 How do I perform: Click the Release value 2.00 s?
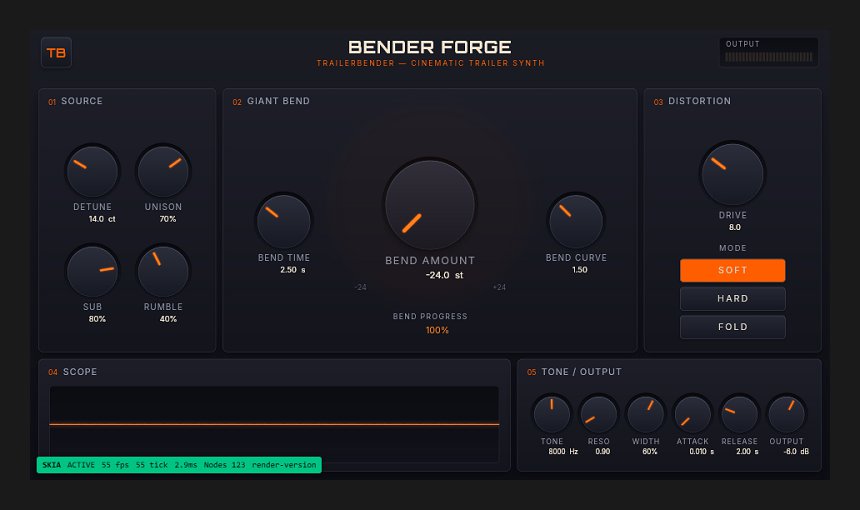747,451
